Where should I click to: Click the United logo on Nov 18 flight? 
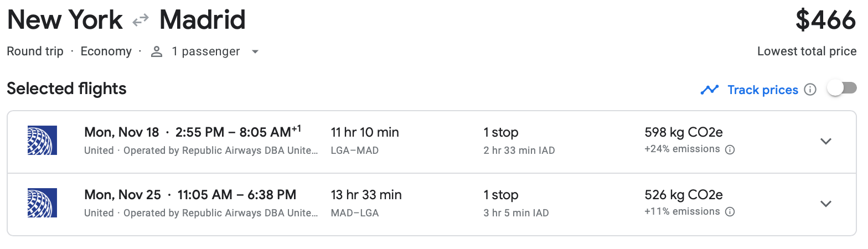coord(43,141)
